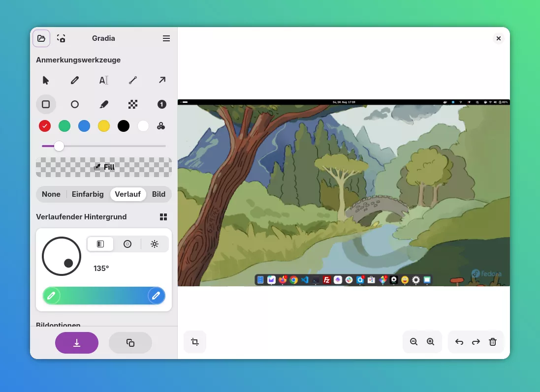Pick the Line drawing tool
This screenshot has width=540, height=392.
coord(132,80)
